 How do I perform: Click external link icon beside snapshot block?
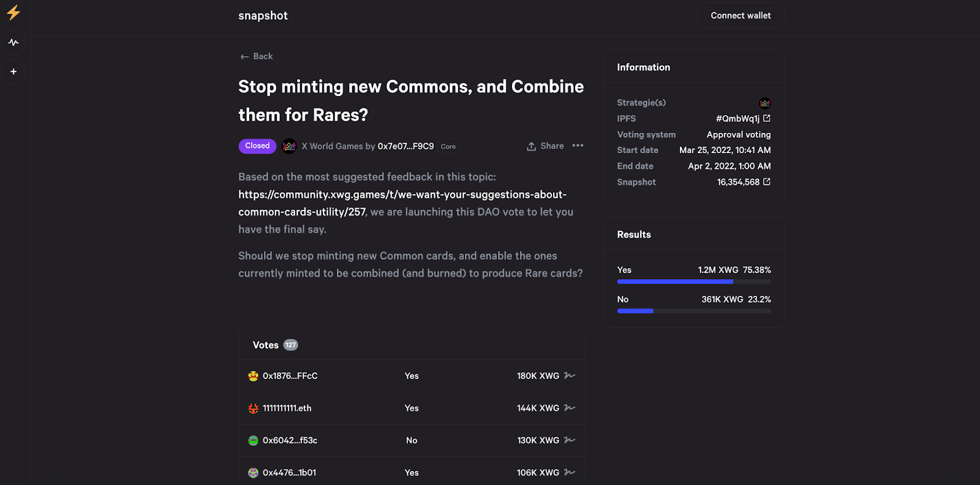pos(767,182)
